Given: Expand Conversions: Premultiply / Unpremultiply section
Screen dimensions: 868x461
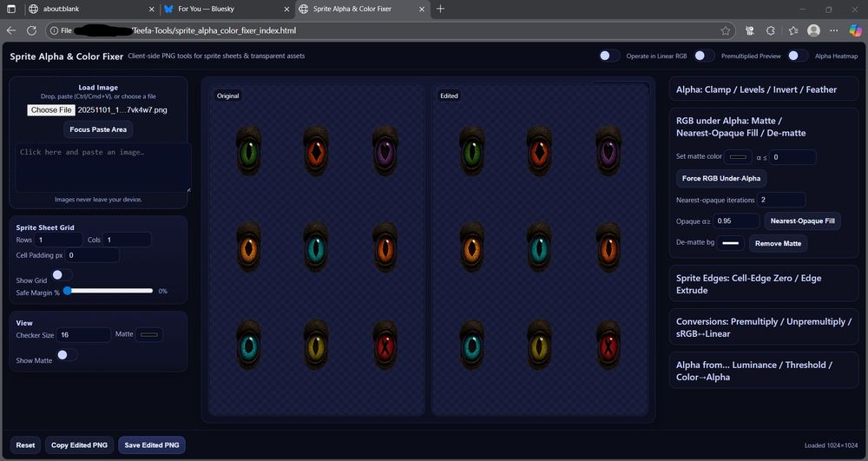Looking at the screenshot, I should (x=763, y=327).
